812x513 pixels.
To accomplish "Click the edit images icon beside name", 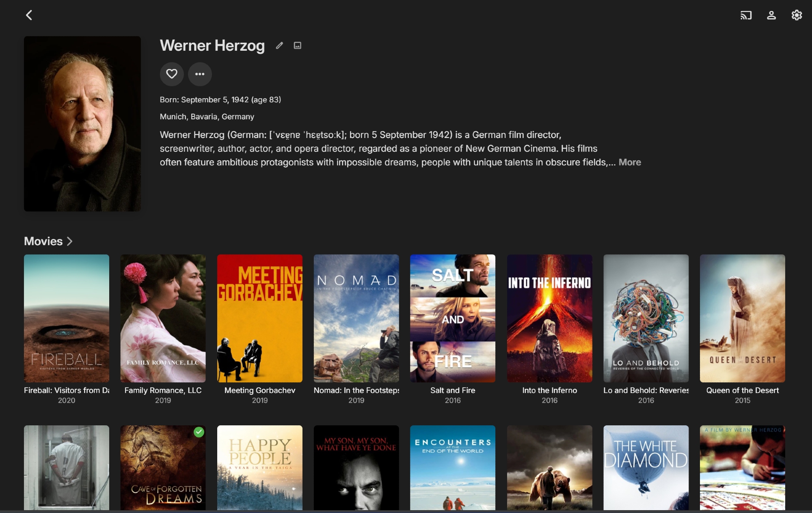I will coord(298,45).
